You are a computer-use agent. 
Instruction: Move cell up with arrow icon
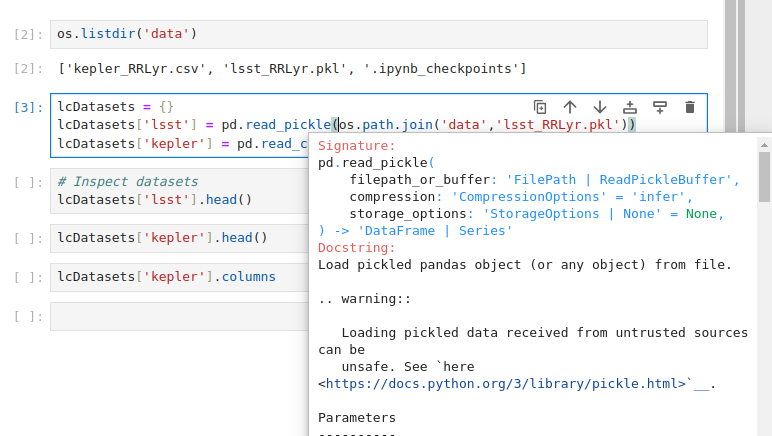(570, 107)
